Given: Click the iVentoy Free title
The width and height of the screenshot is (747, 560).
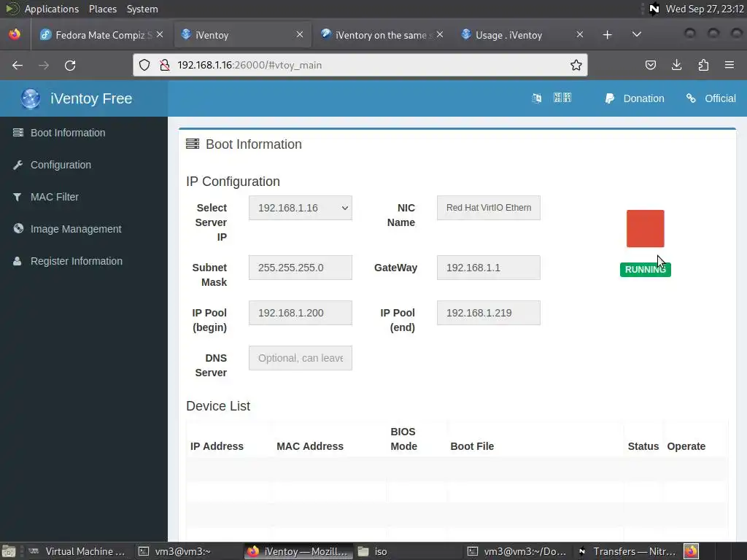Looking at the screenshot, I should tap(91, 98).
